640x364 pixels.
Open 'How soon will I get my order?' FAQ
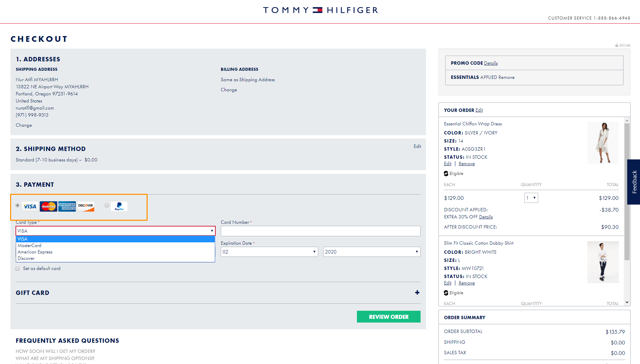tap(55, 351)
